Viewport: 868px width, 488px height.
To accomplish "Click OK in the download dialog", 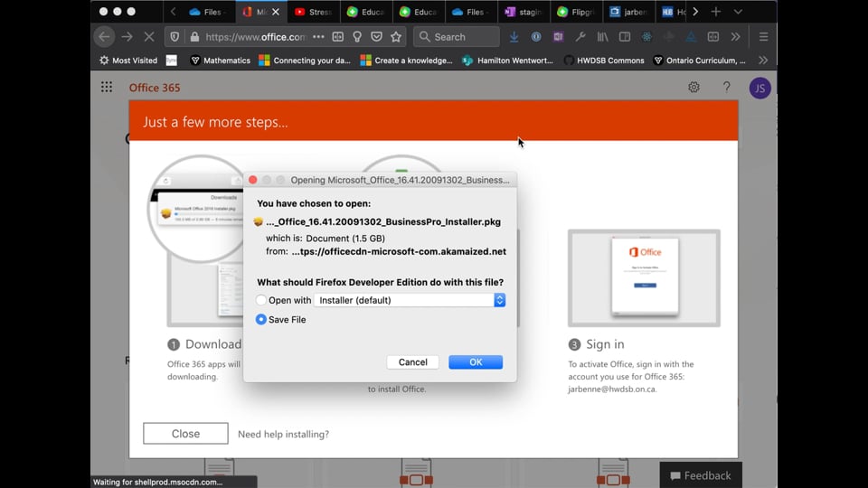I will pyautogui.click(x=476, y=361).
